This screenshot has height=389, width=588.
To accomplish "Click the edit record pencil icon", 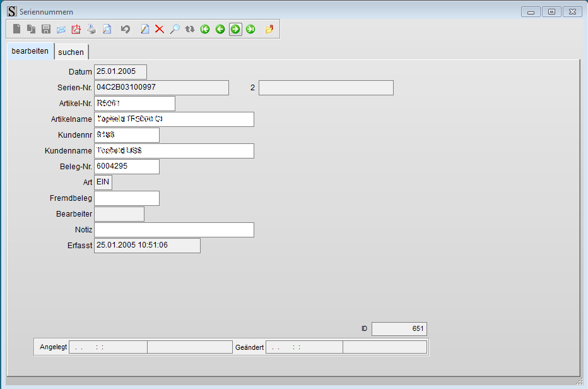I will click(x=144, y=29).
